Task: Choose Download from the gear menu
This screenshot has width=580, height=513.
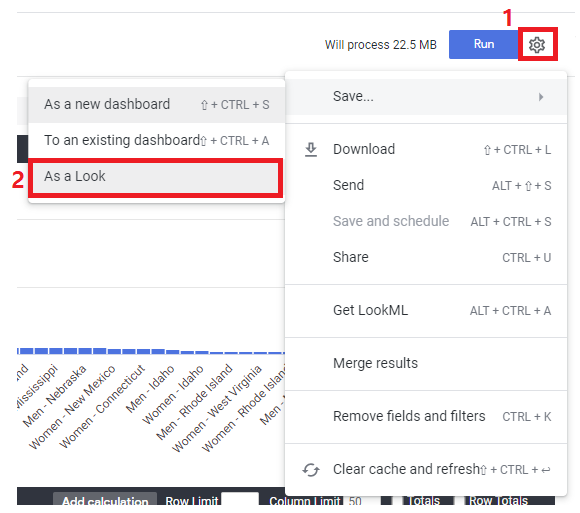Action: click(x=426, y=149)
